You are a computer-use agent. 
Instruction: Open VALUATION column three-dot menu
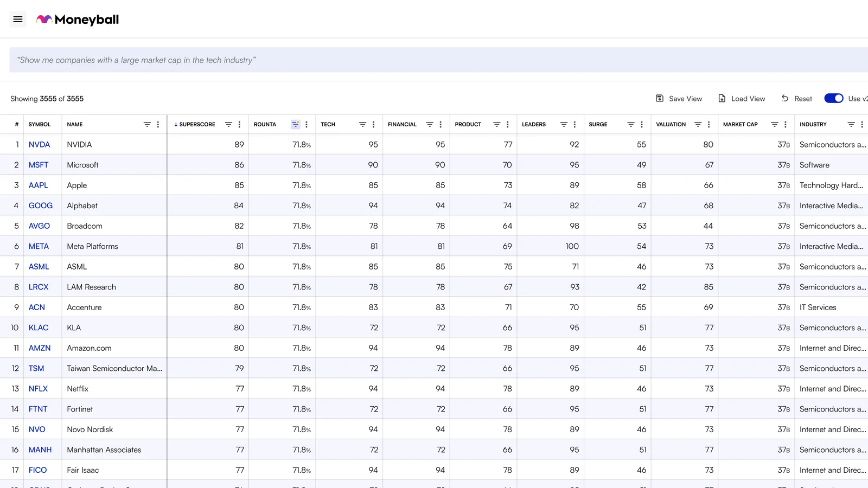pos(709,125)
